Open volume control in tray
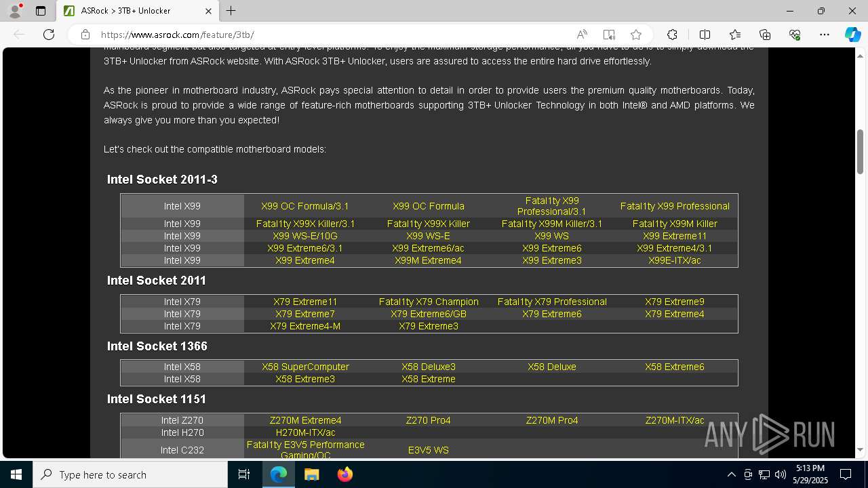The image size is (868, 488). pos(780,474)
